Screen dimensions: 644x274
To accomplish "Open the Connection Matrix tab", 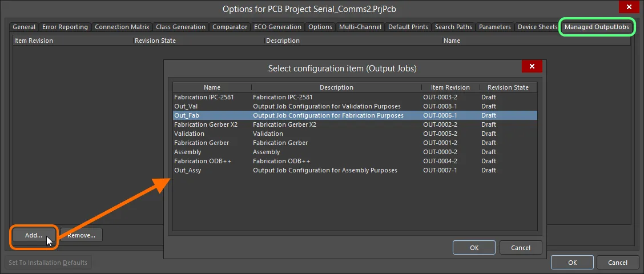I will click(x=122, y=27).
